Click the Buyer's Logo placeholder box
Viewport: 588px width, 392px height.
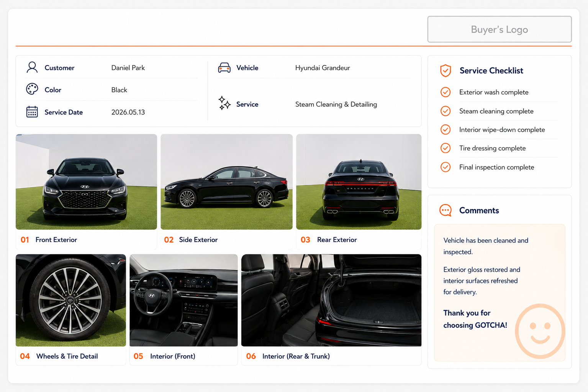click(x=500, y=29)
